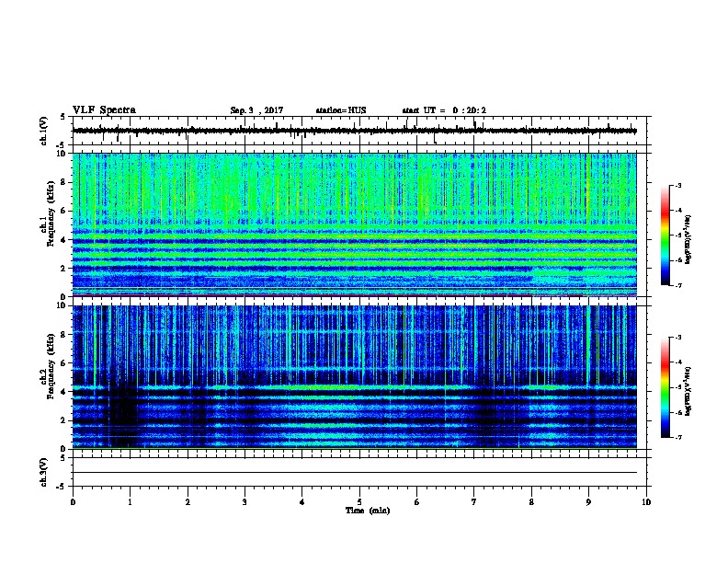728x563 pixels.
Task: Click tick label "9" on the time axis
Action: 588,502
